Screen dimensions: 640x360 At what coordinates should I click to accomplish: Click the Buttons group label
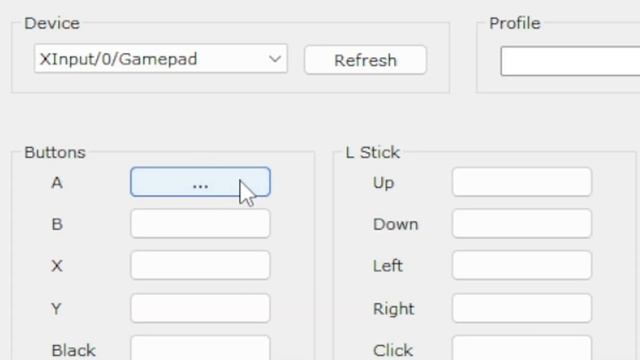[x=55, y=152]
